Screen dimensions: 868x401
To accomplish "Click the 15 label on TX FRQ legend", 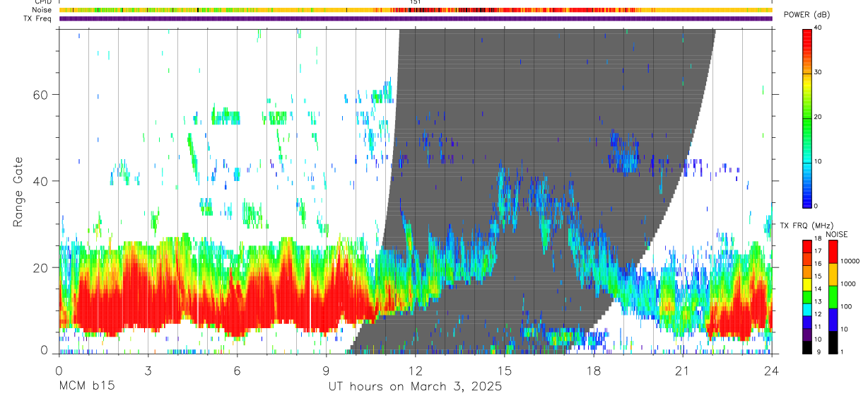I will click(818, 277).
